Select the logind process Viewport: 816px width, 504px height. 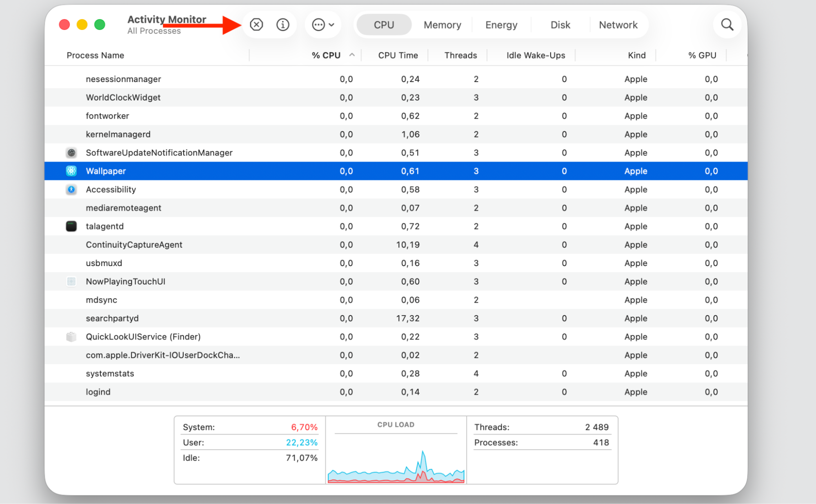click(396, 392)
